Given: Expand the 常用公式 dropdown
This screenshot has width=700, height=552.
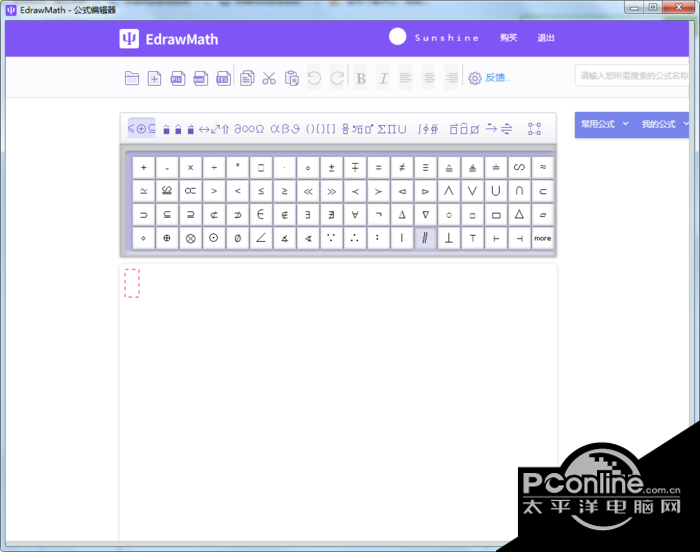Looking at the screenshot, I should (604, 124).
